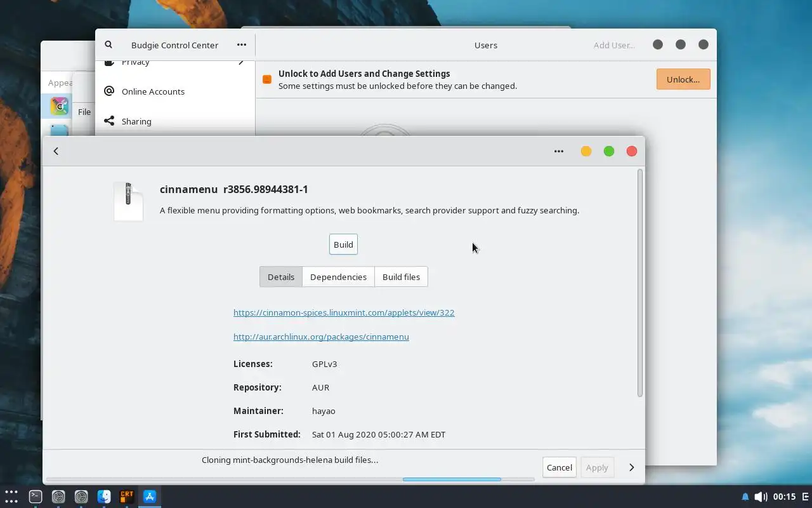Viewport: 812px width, 508px height.
Task: Click the 'Repository:' field label
Action: click(258, 387)
